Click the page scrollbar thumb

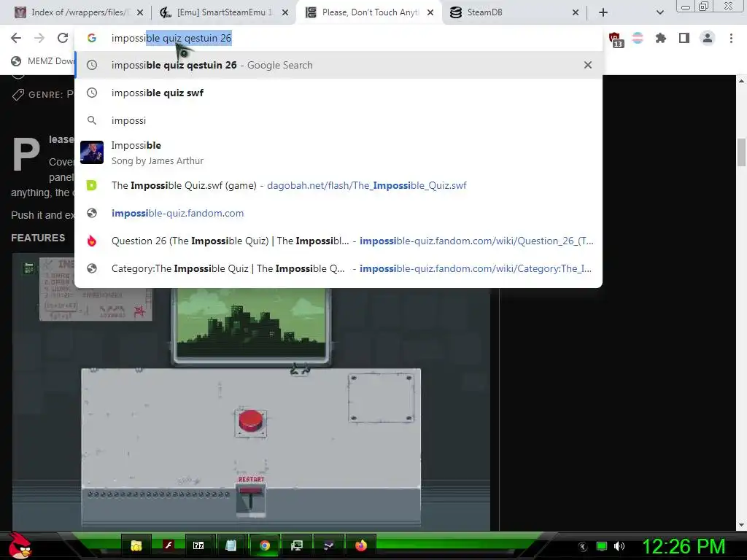741,152
